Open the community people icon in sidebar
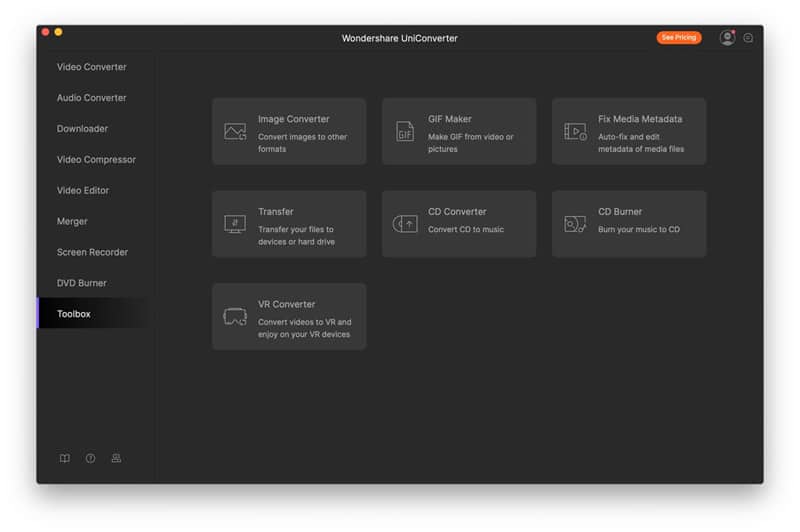 pos(116,458)
